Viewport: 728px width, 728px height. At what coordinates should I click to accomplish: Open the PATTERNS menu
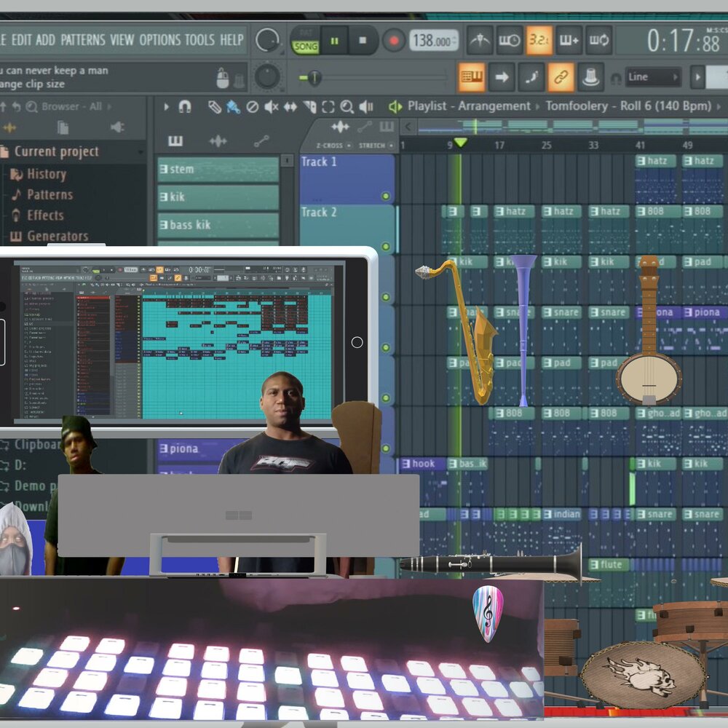(x=82, y=40)
